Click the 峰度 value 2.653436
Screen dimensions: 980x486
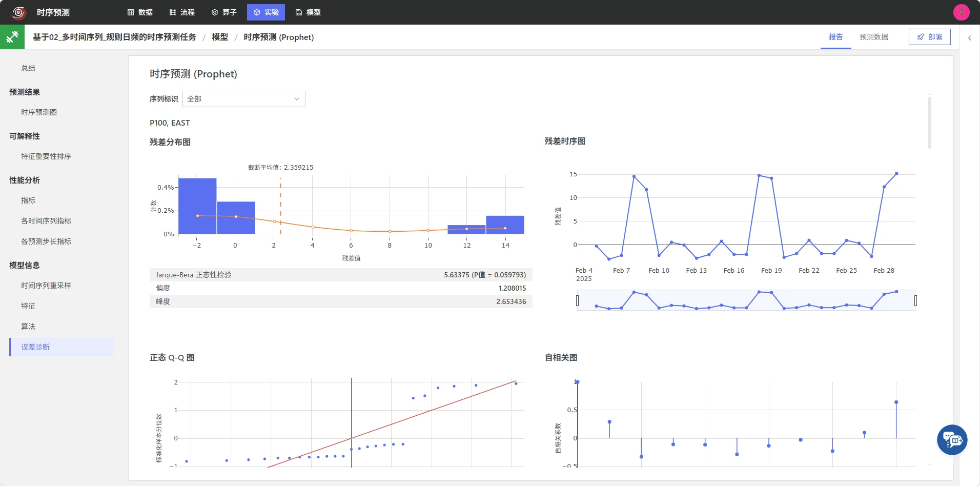pyautogui.click(x=511, y=301)
